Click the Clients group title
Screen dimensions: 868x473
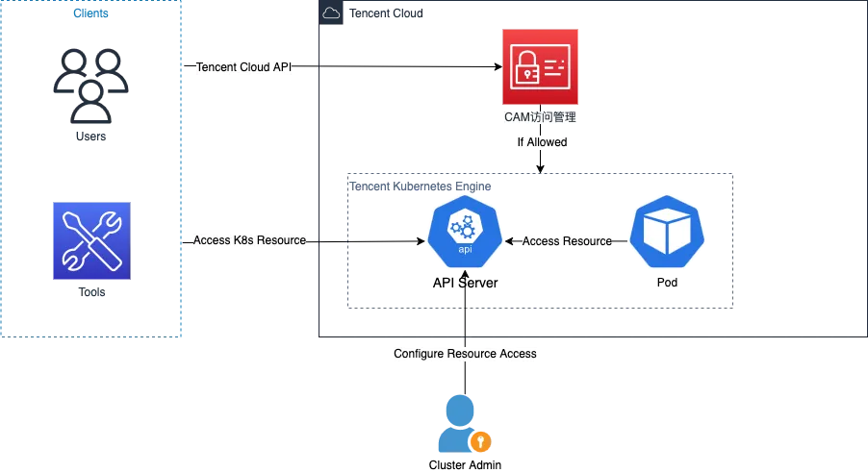click(90, 13)
